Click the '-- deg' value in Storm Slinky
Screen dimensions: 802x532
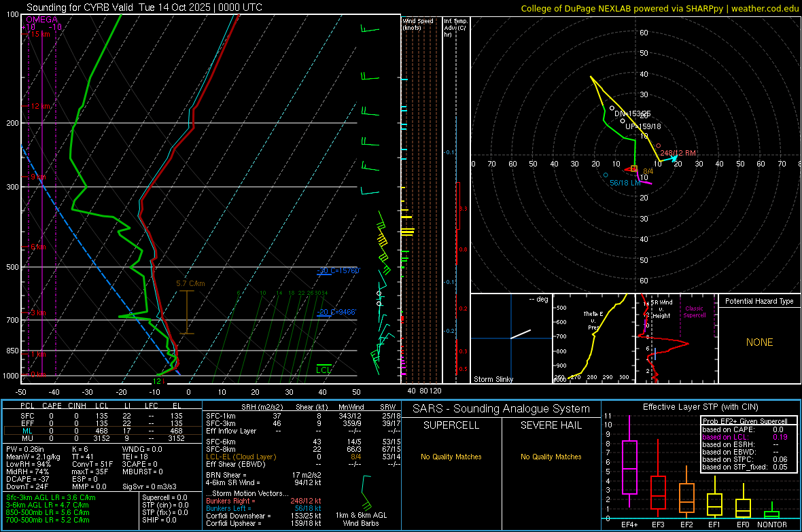[x=538, y=299]
